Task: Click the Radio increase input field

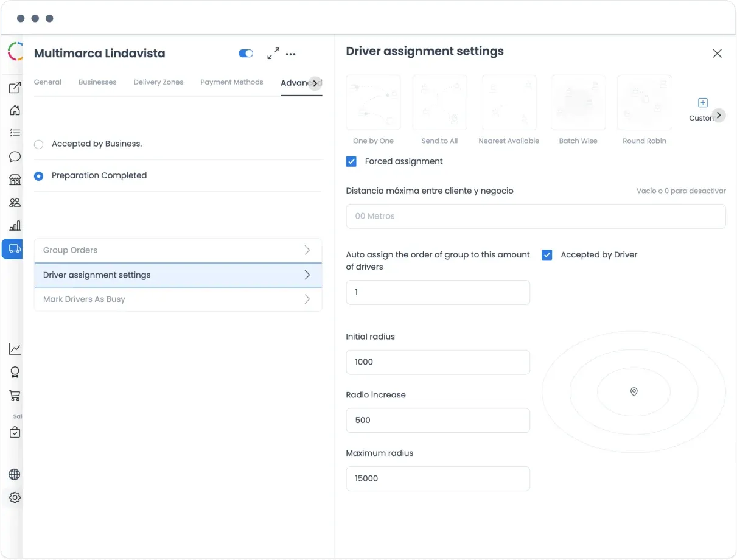Action: tap(438, 421)
